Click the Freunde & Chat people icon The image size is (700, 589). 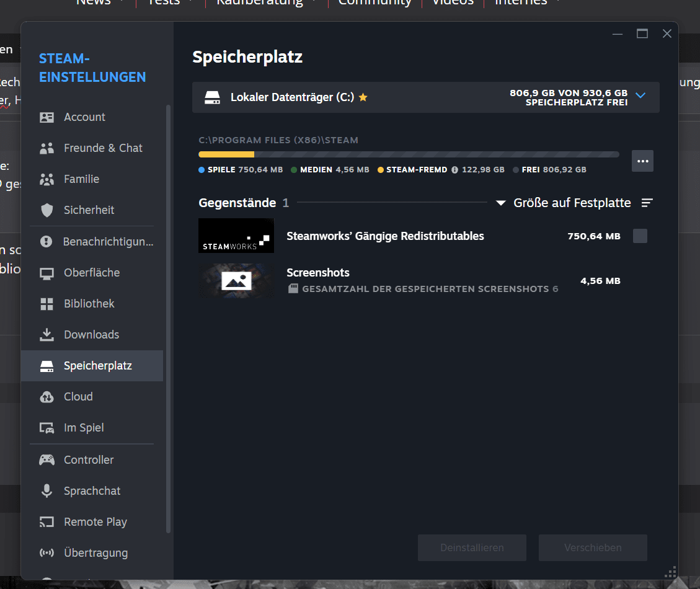(x=47, y=148)
